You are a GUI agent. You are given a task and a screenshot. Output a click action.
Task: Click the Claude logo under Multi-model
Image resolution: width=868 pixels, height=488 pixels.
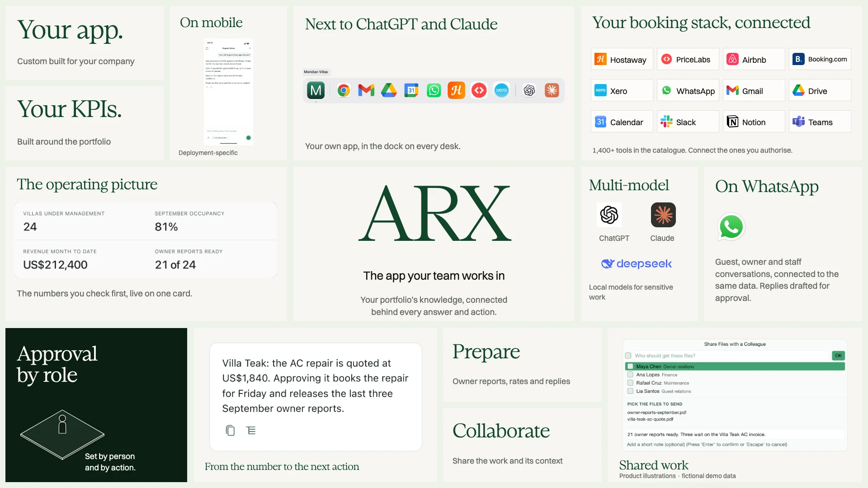663,215
